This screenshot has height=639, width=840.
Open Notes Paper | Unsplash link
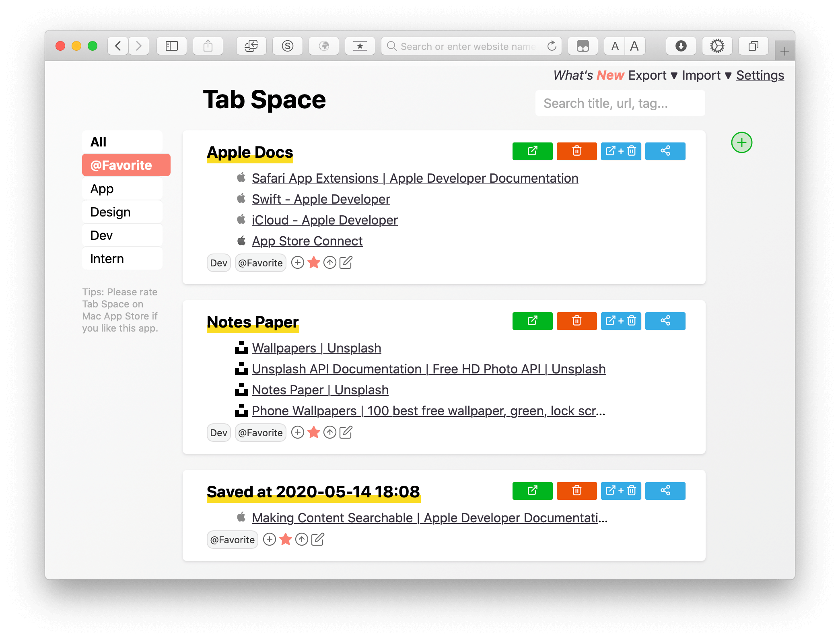(320, 390)
